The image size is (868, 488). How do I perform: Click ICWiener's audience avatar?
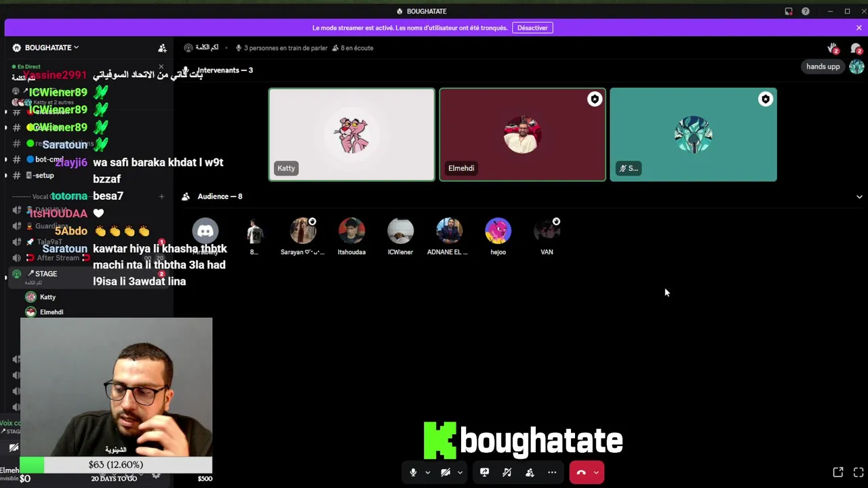click(x=401, y=231)
